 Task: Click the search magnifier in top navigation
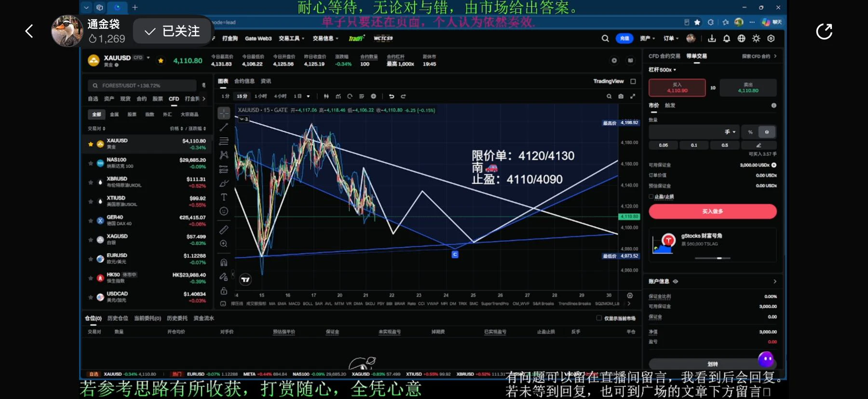605,39
